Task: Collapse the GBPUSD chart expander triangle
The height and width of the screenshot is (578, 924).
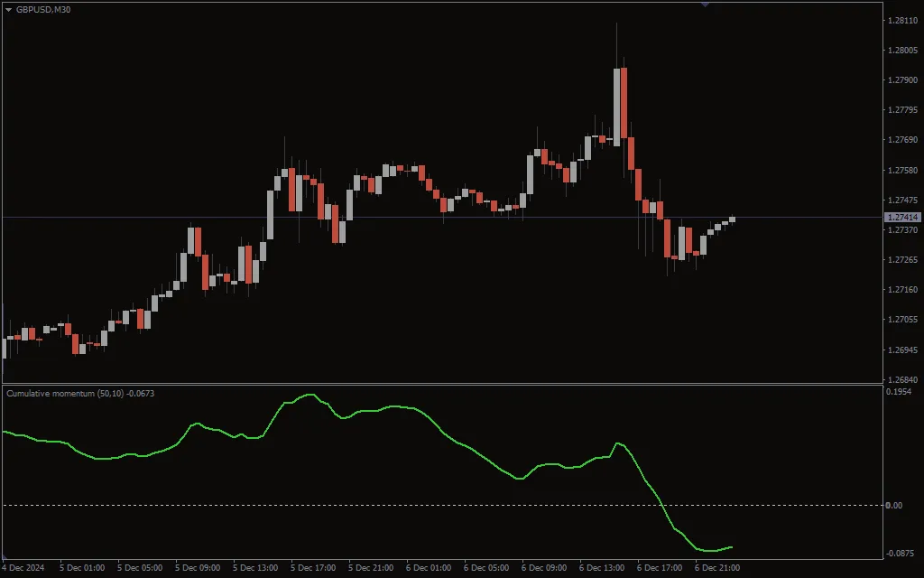Action: click(x=7, y=10)
